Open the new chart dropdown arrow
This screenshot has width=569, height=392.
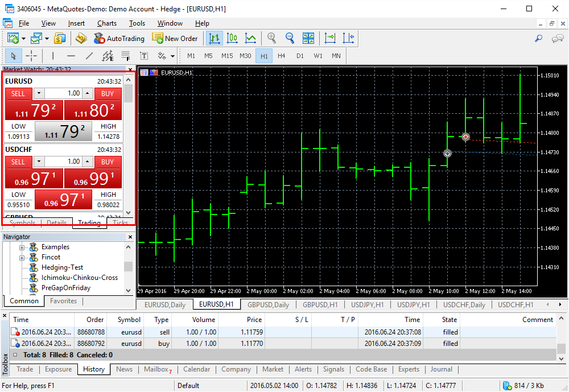click(x=23, y=39)
